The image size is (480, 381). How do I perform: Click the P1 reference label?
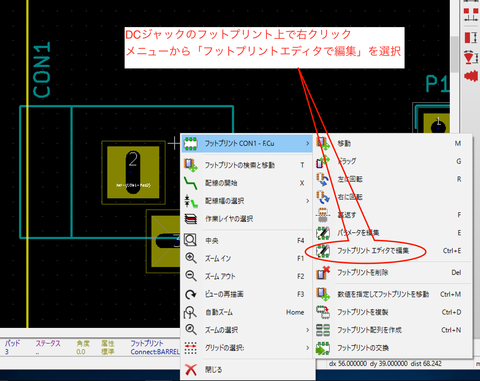coord(438,84)
